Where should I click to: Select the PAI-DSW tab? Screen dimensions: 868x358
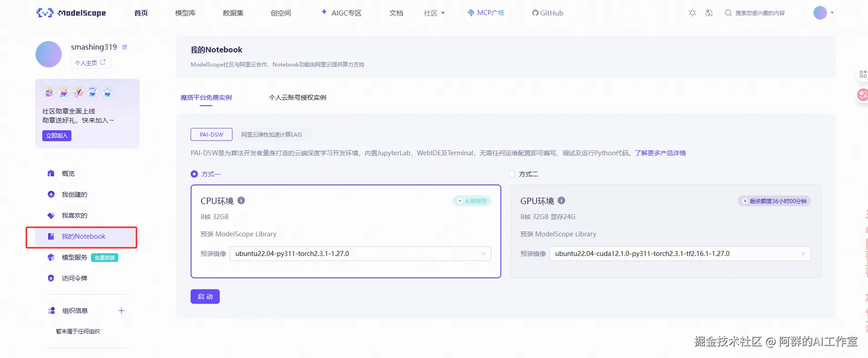tap(212, 134)
